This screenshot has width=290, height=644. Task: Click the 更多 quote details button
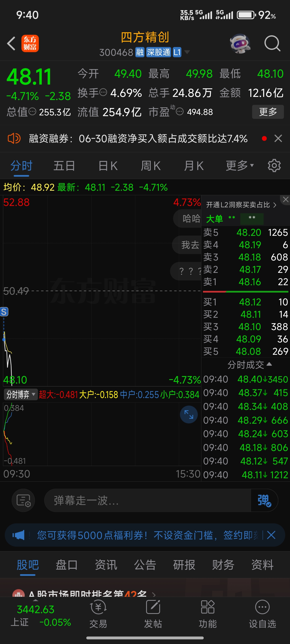pyautogui.click(x=268, y=112)
